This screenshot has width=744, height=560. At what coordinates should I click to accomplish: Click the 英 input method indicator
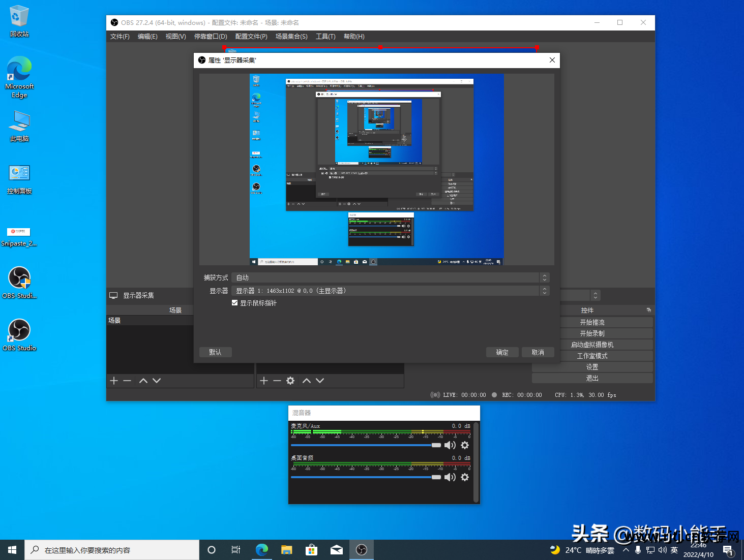click(674, 550)
